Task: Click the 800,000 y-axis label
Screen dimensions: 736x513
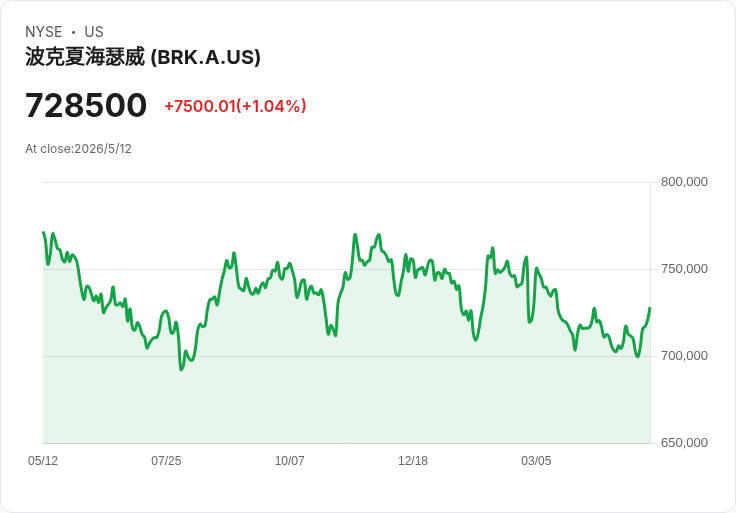Action: 684,182
